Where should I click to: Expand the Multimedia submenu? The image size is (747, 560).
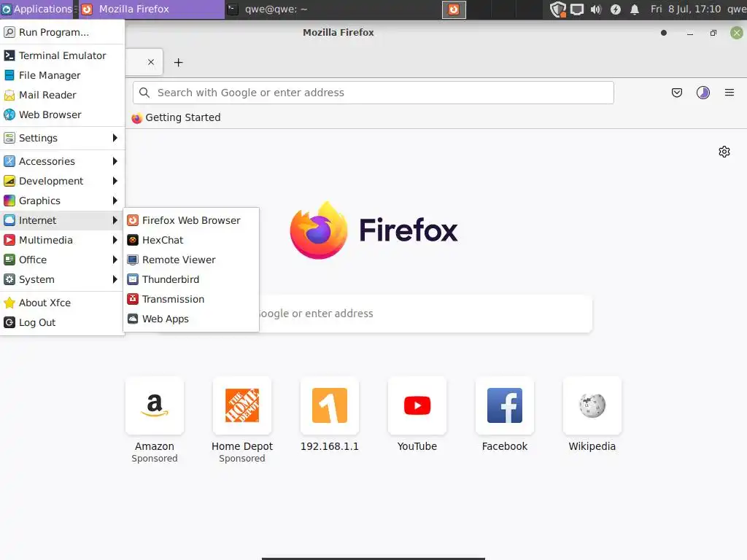point(62,240)
